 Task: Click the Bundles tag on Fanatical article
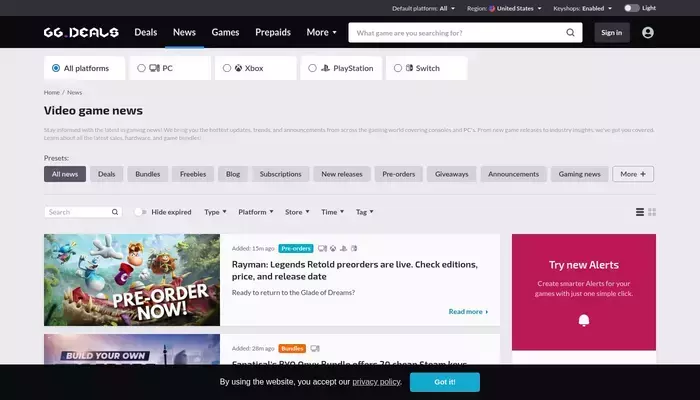click(292, 348)
